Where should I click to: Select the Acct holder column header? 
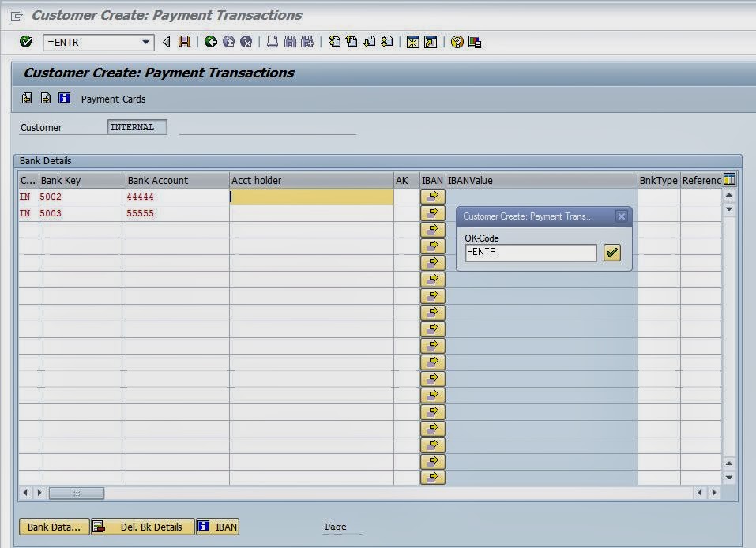pos(311,180)
